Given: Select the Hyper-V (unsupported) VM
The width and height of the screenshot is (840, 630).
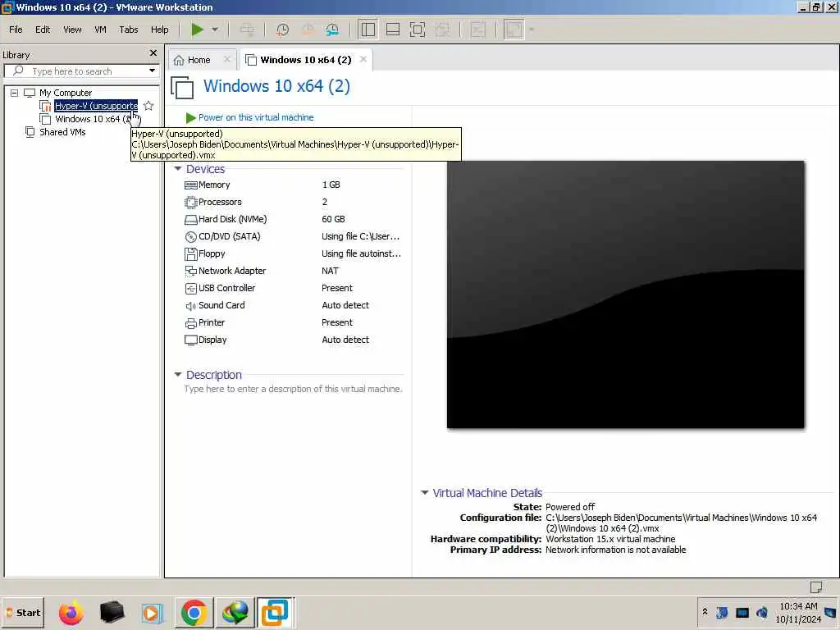Looking at the screenshot, I should click(96, 106).
